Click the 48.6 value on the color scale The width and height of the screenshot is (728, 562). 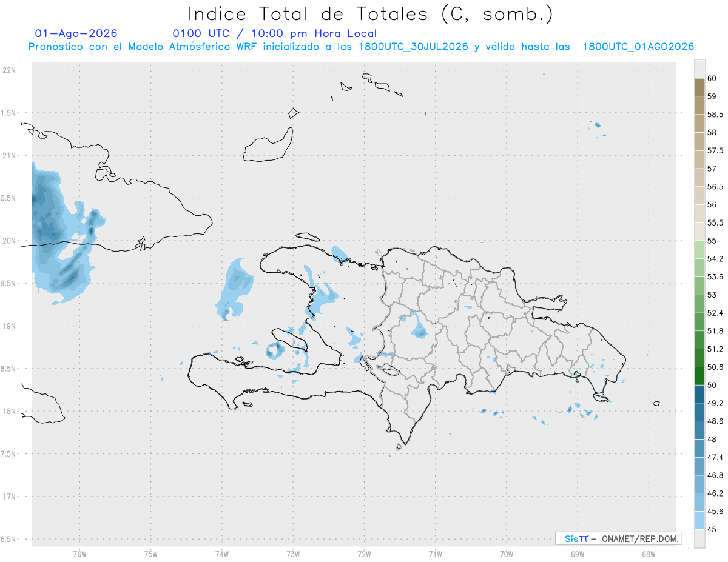(x=715, y=421)
